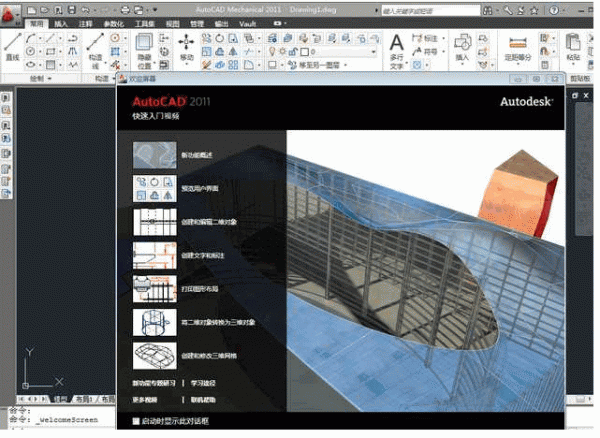Screen dimensions: 600x438
Task: Switch to the Parametric (参数化) ribbon tab
Action: point(114,24)
